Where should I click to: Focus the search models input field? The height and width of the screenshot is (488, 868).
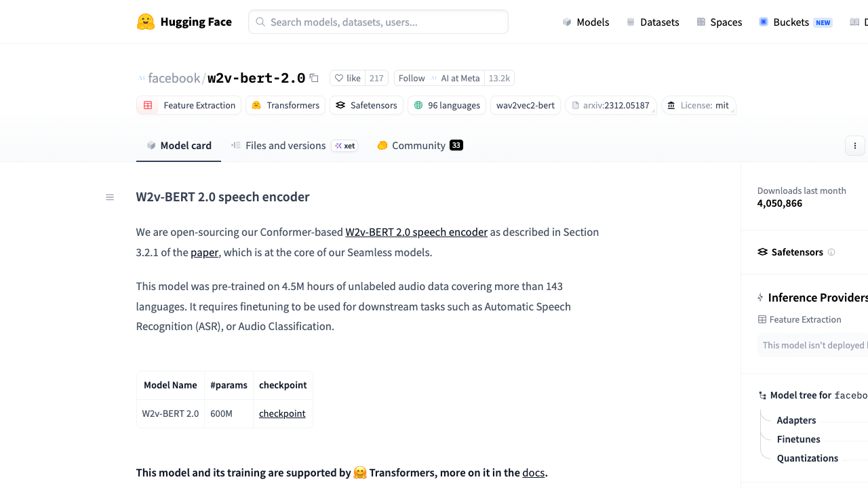[378, 22]
